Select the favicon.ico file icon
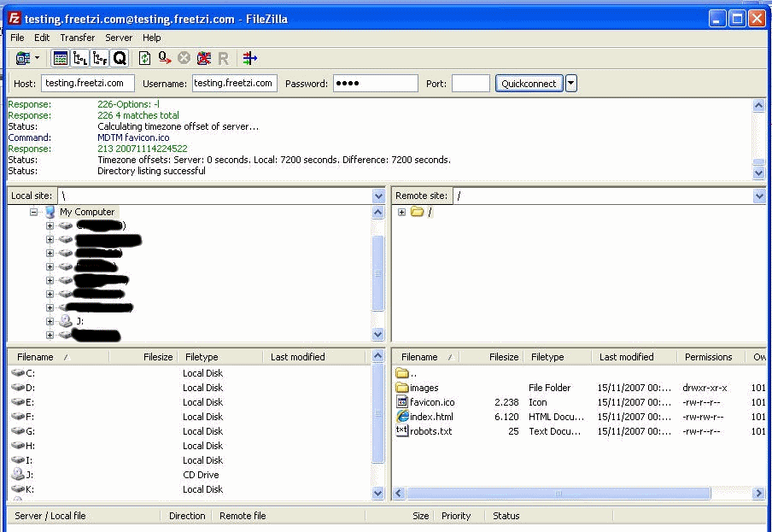The image size is (772, 532). click(402, 402)
